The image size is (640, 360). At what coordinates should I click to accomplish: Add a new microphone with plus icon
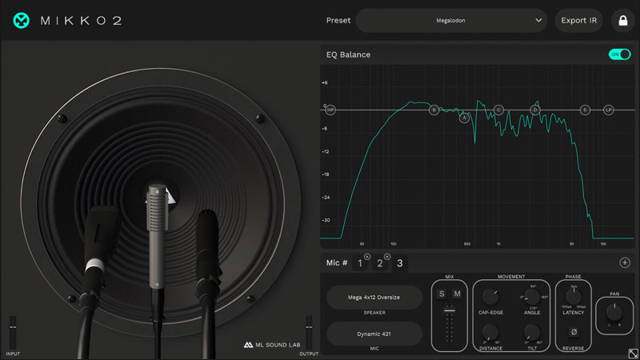(624, 263)
